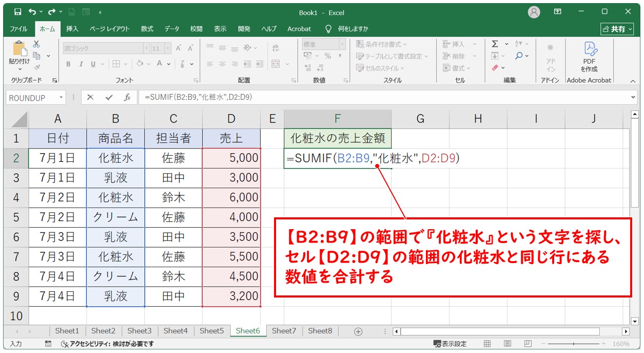Click the Find and Select magnifier icon
644x353 pixels.
(519, 56)
